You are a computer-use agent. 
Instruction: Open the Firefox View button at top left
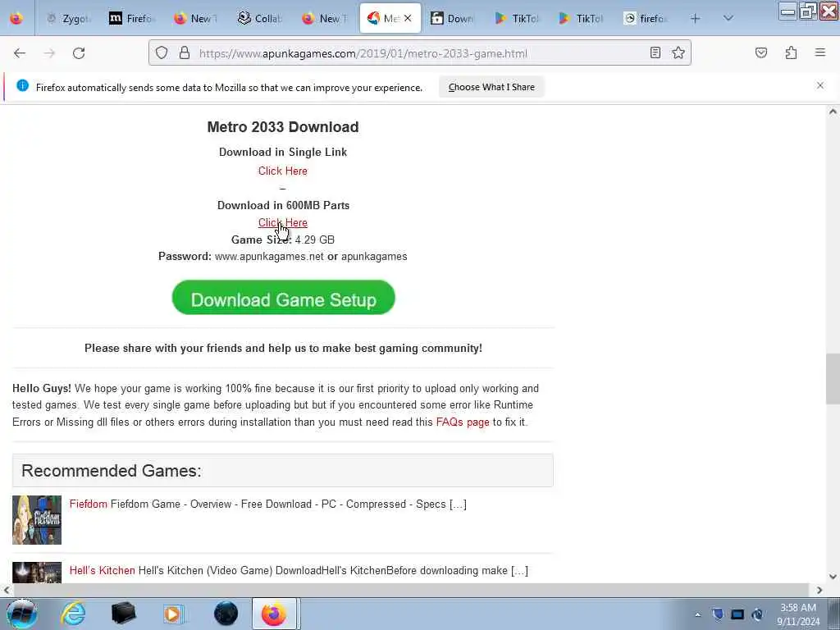tap(16, 19)
